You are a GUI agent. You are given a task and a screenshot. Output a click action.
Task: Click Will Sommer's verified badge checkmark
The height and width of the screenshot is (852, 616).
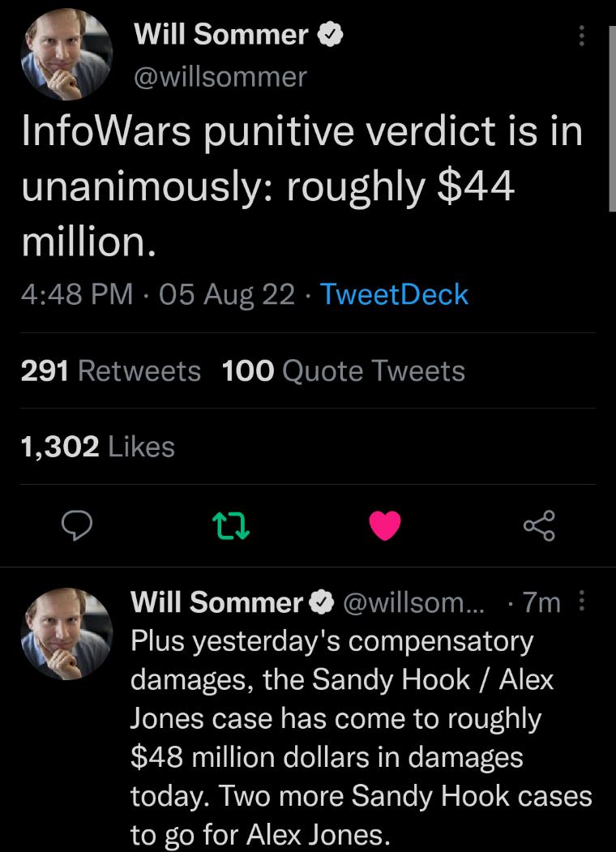(x=331, y=34)
